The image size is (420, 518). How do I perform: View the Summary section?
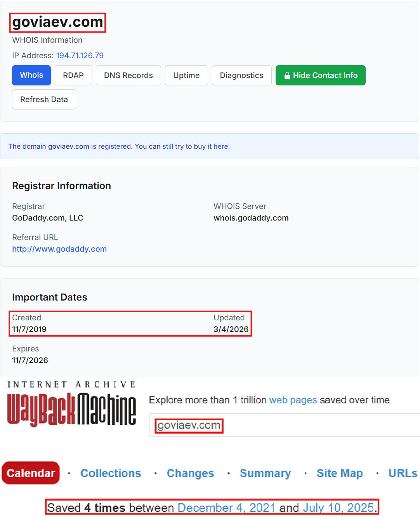coord(265,473)
